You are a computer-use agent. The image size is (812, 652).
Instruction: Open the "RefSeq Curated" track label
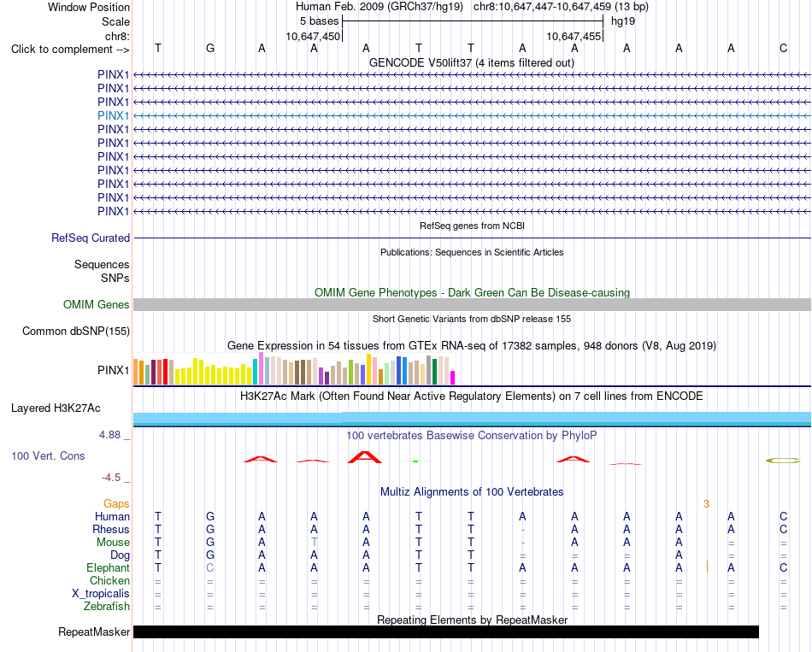90,238
